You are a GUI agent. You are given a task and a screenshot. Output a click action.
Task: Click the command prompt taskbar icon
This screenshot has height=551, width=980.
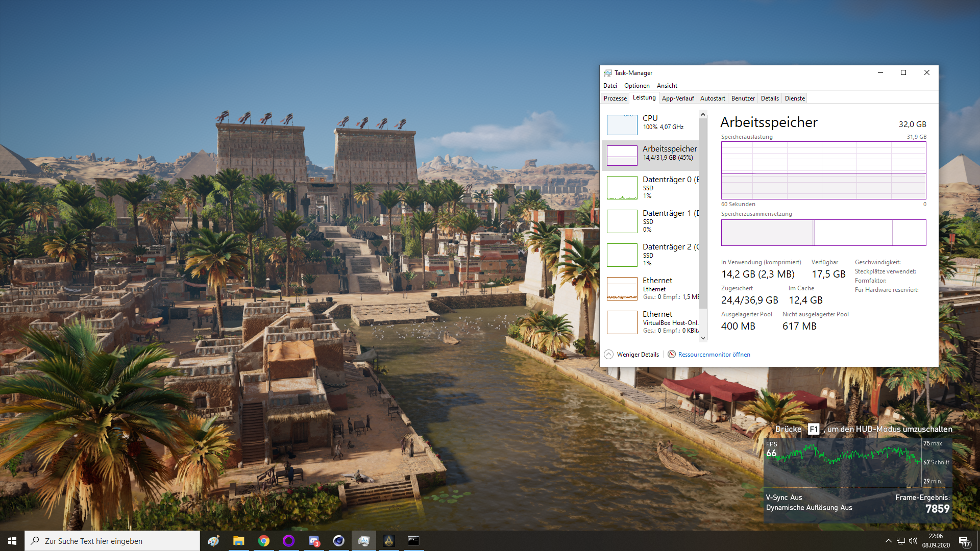[413, 541]
